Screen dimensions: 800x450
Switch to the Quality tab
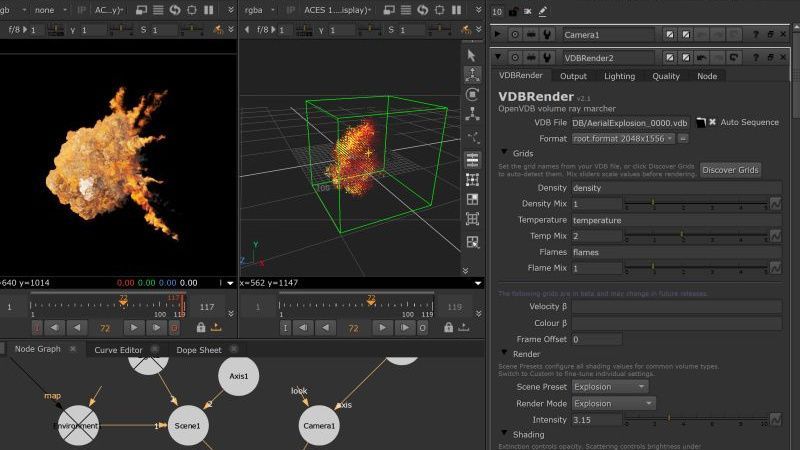(666, 76)
